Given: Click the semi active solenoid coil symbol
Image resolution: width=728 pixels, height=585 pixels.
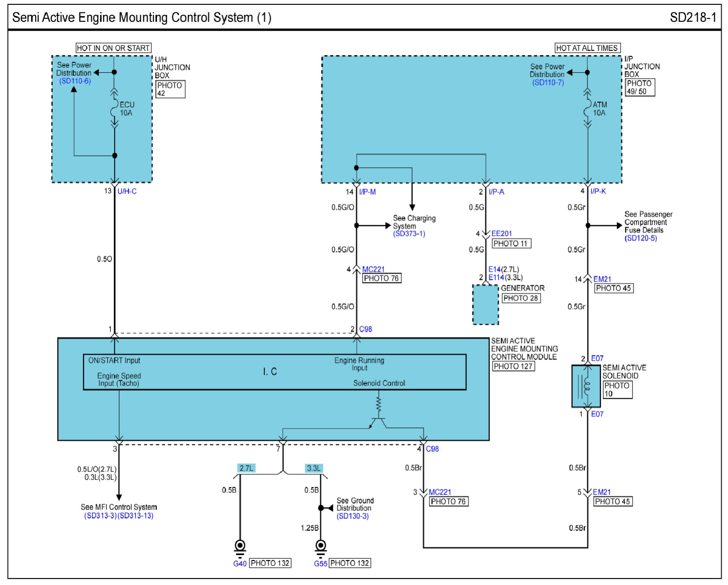Looking at the screenshot, I should click(x=587, y=386).
